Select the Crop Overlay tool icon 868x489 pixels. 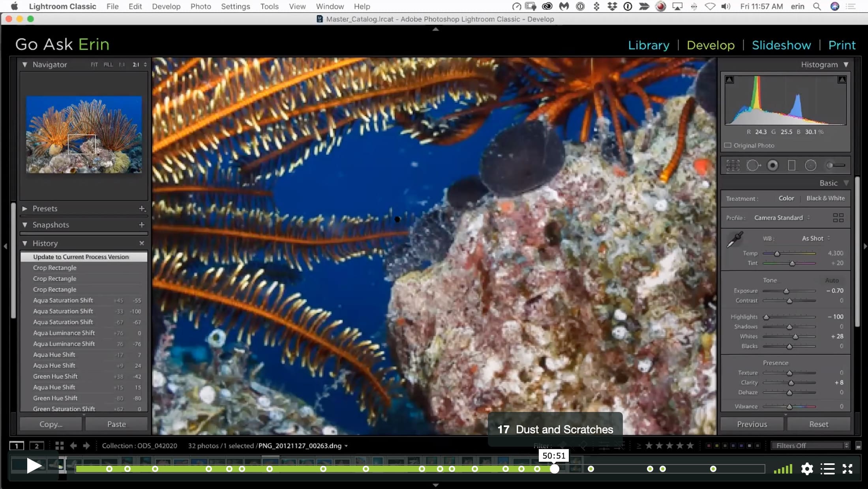click(733, 166)
